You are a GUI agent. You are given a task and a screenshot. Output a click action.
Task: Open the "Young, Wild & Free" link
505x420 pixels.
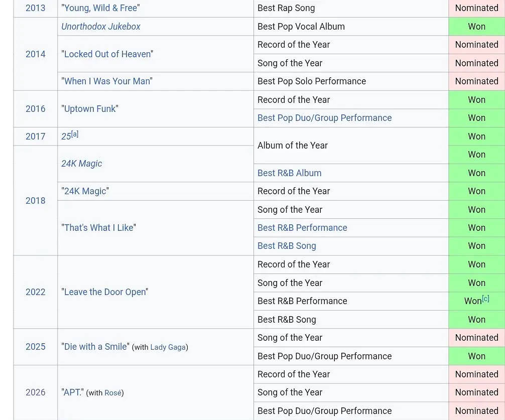click(100, 8)
